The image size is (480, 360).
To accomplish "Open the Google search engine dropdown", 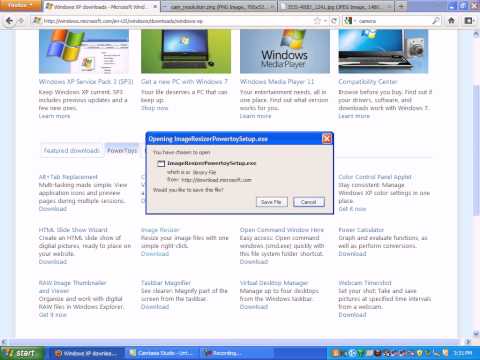I will pos(350,21).
